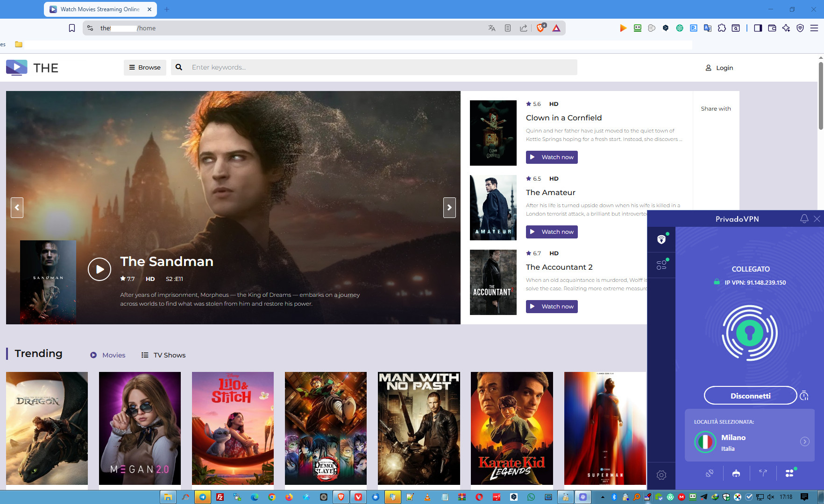Open the extensions puzzle piece menu
Image resolution: width=824 pixels, height=504 pixels.
[x=722, y=28]
